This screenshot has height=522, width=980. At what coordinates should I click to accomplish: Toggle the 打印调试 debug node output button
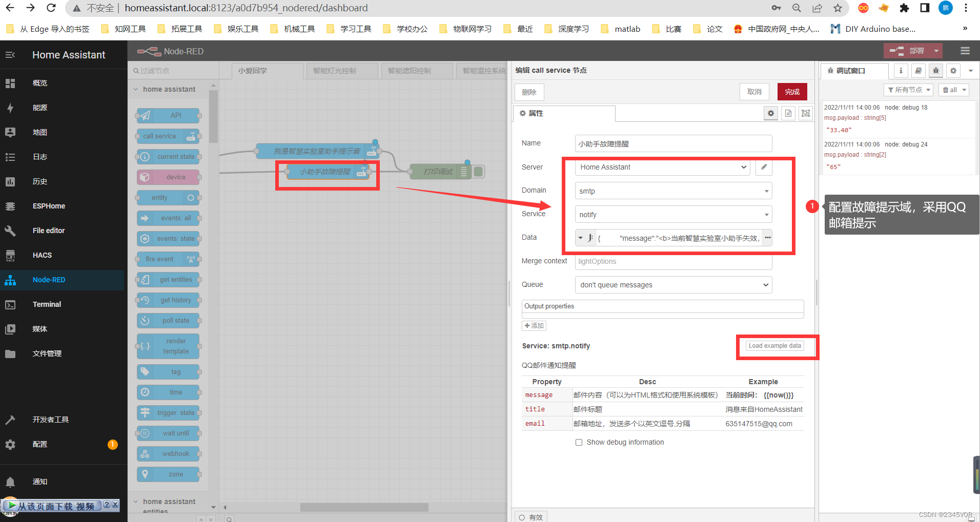[x=479, y=172]
